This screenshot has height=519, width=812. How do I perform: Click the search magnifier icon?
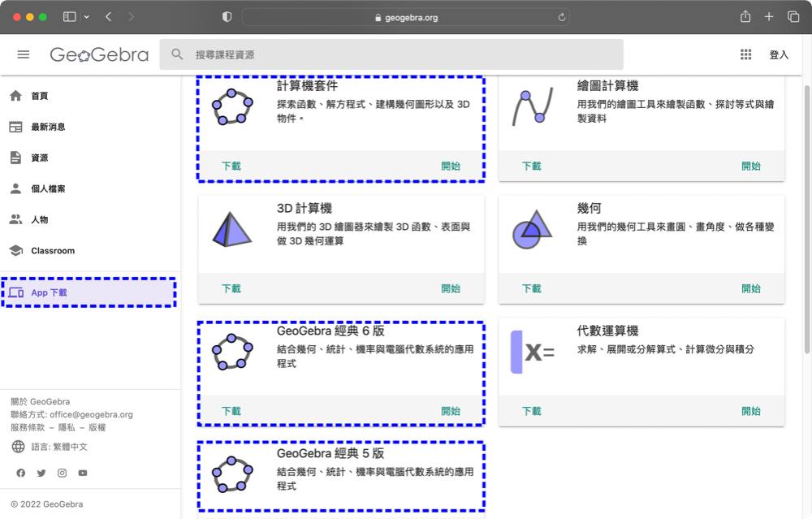point(177,54)
